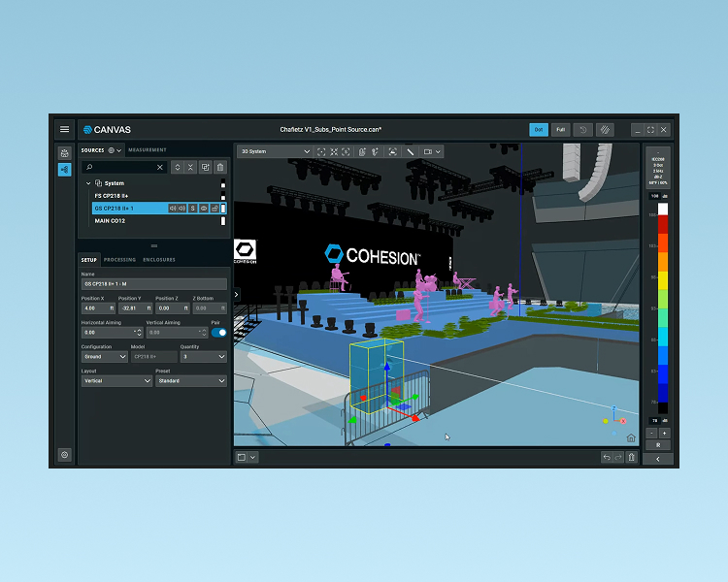The image size is (728, 582).
Task: Toggle lock on GS CP218 II+ 1
Action: 215,209
